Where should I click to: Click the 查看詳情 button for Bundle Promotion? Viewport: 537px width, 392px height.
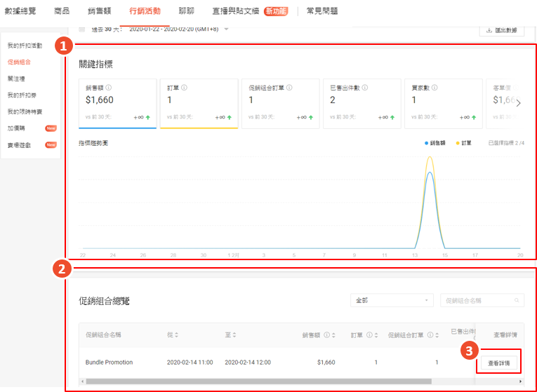[498, 363]
